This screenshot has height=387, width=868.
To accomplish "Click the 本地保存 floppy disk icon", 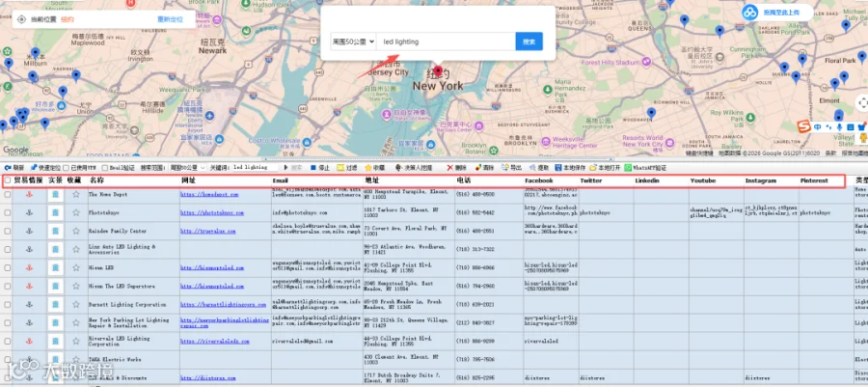I will point(558,167).
